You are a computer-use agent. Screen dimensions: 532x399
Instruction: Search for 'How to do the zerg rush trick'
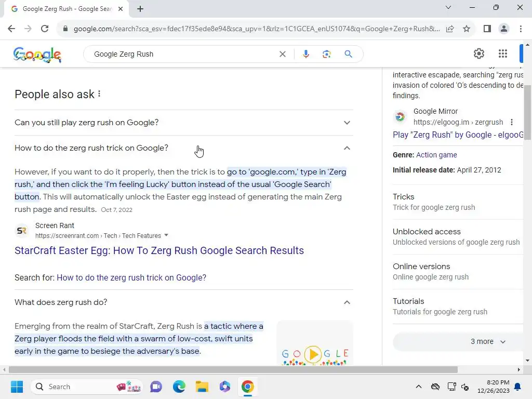coord(131,277)
